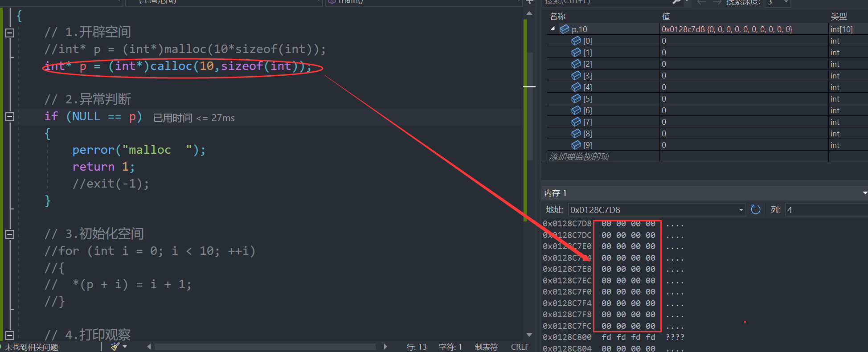Open the 内存 1 window options dropdown

(x=864, y=193)
